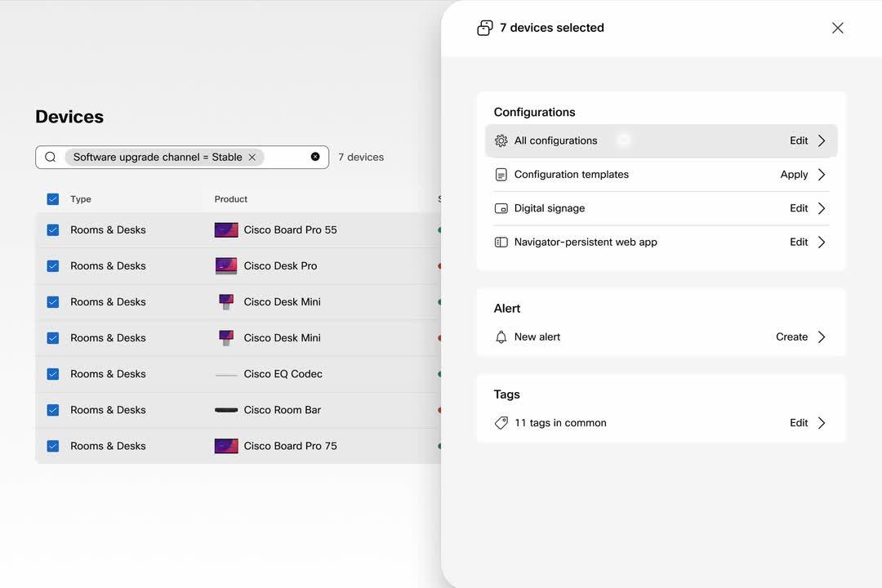
Task: Click Rooms & Desks in Cisco Desk Pro row
Action: pos(108,265)
